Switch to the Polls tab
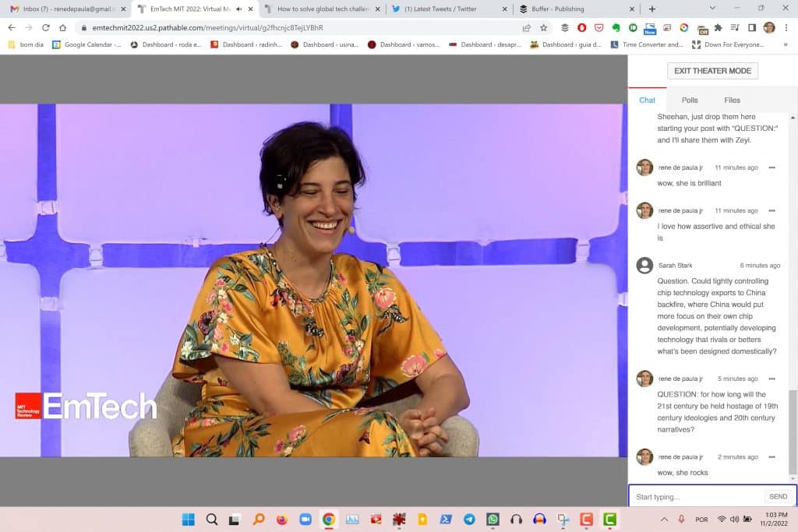This screenshot has width=798, height=532. point(689,100)
